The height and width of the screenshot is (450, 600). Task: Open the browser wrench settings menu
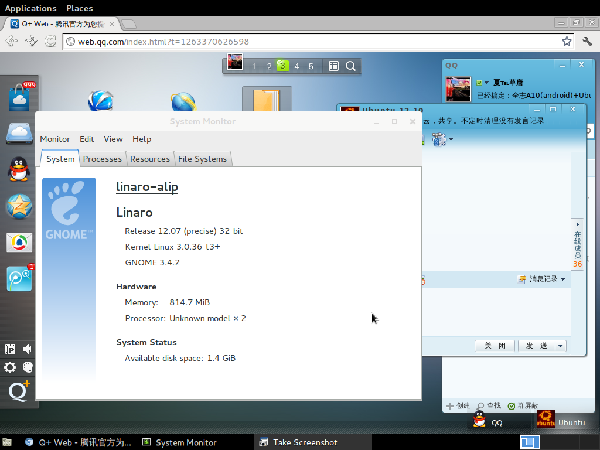587,41
